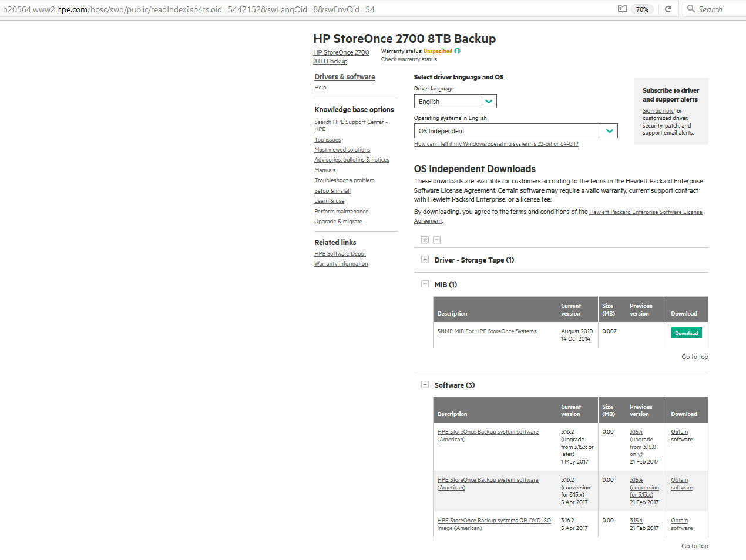Image resolution: width=746 pixels, height=560 pixels.
Task: Open Search HPE Support Center link
Action: [x=351, y=126]
